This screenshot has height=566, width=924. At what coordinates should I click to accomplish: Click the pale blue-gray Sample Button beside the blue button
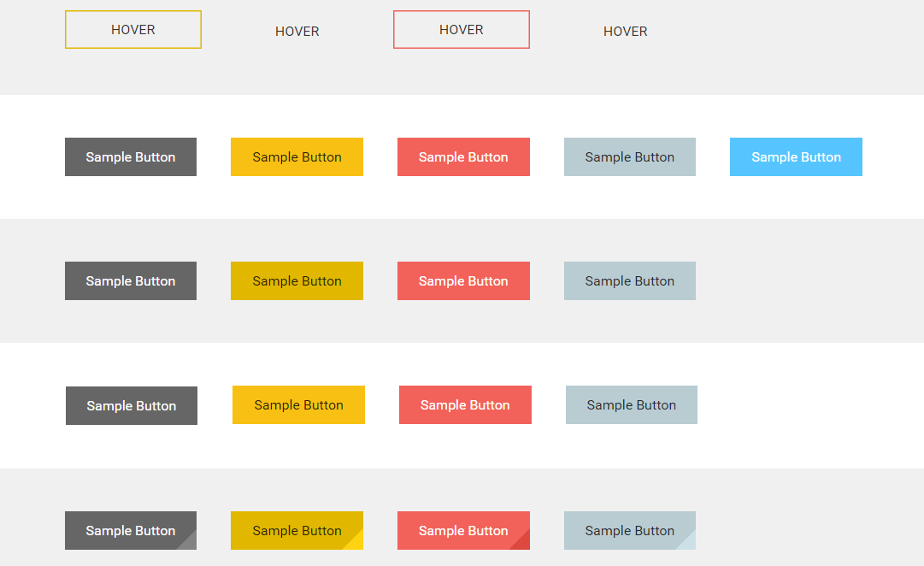630,156
